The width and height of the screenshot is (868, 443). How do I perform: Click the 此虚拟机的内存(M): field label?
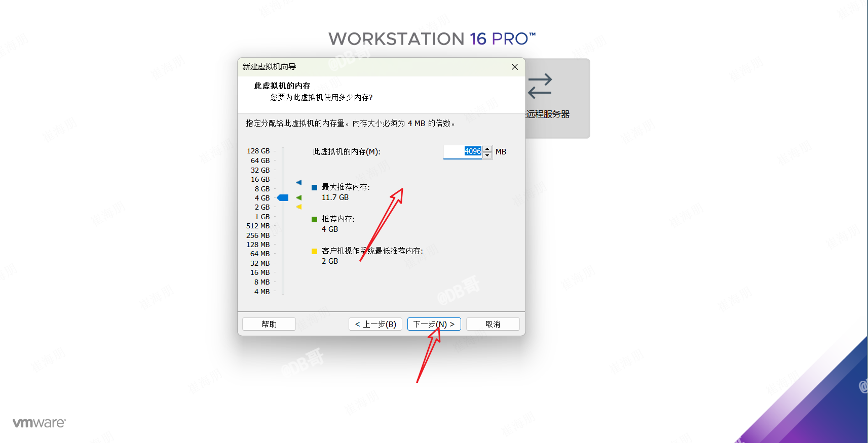coord(347,152)
